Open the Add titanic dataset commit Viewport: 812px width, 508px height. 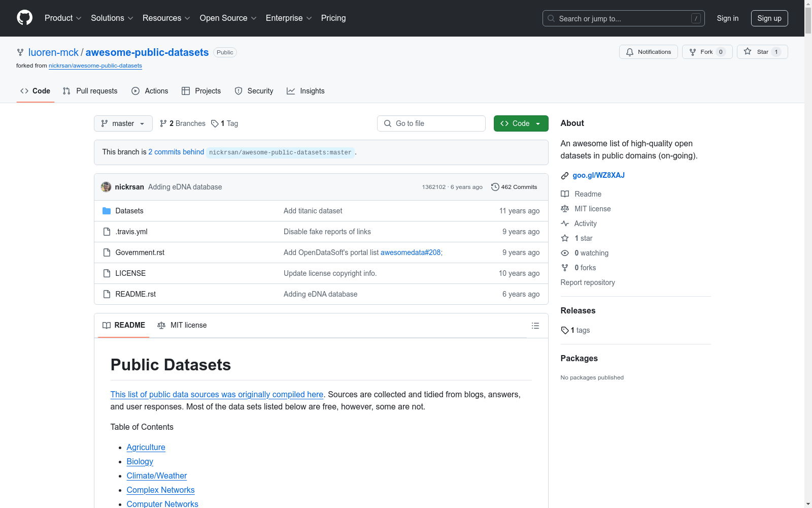pos(313,211)
